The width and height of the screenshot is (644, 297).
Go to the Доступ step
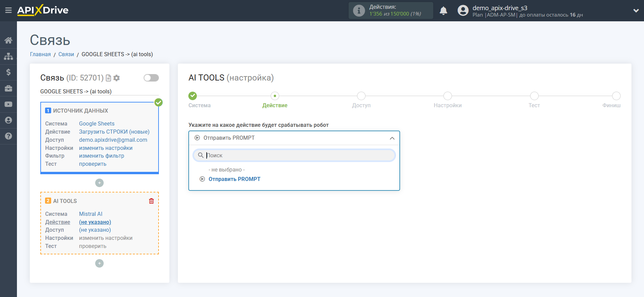(361, 96)
